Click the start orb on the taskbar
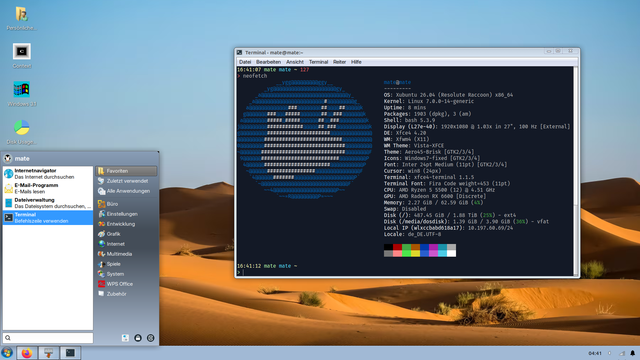Image resolution: width=640 pixels, height=360 pixels. point(7,352)
